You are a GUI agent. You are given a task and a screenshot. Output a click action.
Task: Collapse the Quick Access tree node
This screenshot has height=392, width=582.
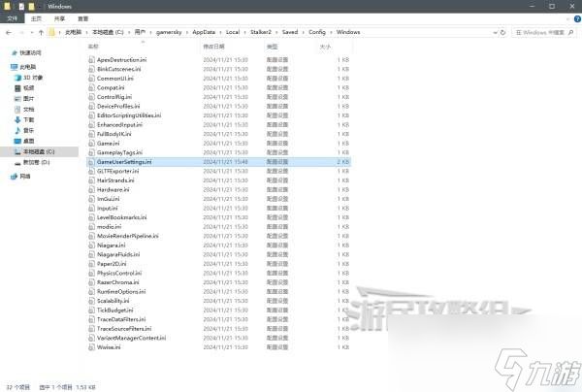[5, 52]
